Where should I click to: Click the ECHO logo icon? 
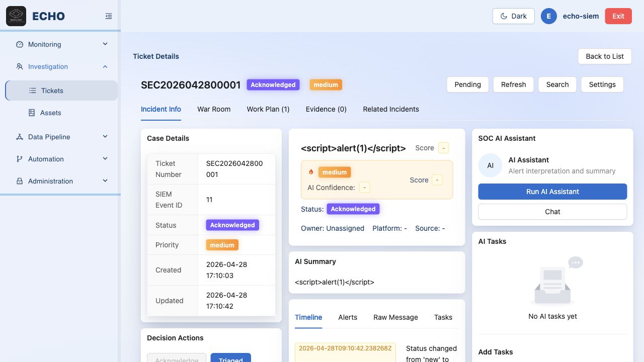click(16, 16)
